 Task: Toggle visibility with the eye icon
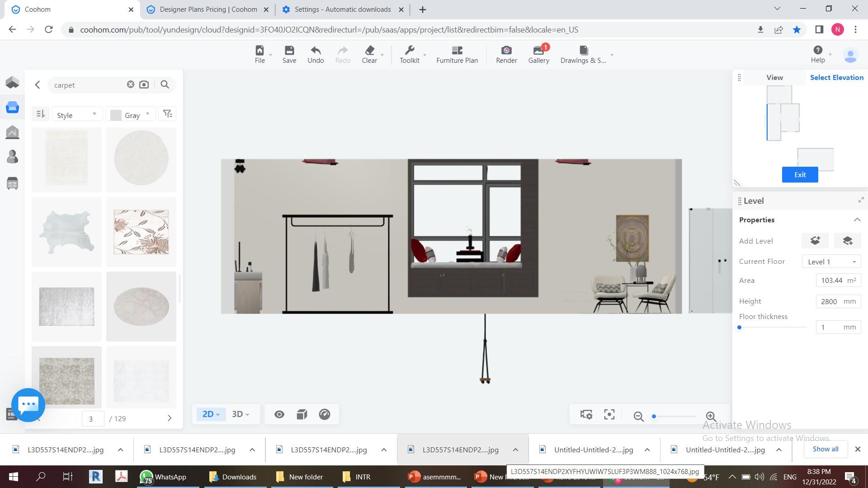[x=279, y=414]
